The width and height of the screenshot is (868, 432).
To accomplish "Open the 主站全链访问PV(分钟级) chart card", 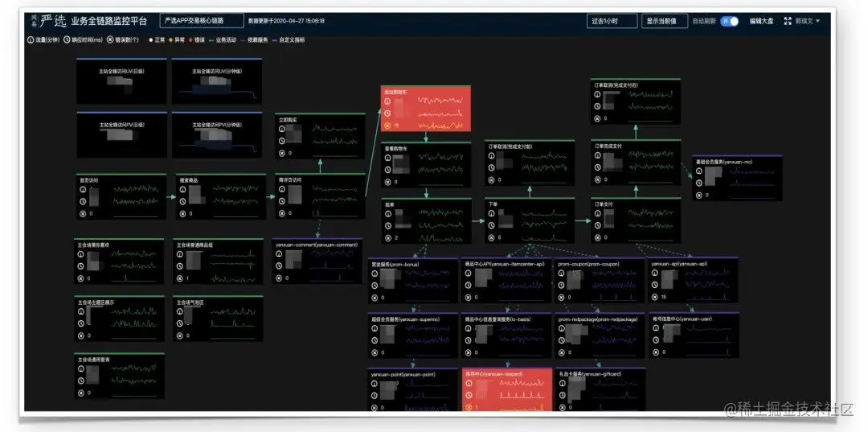I will 216,134.
